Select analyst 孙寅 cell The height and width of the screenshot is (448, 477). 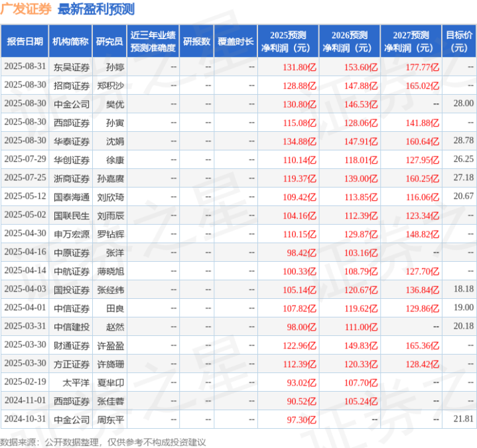click(x=109, y=123)
